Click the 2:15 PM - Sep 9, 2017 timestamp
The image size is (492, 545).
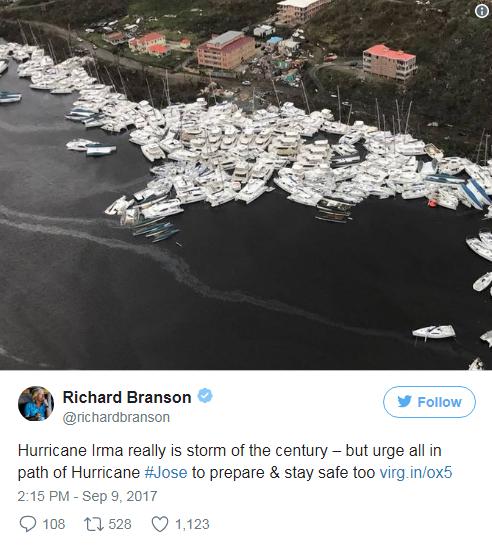(x=88, y=496)
